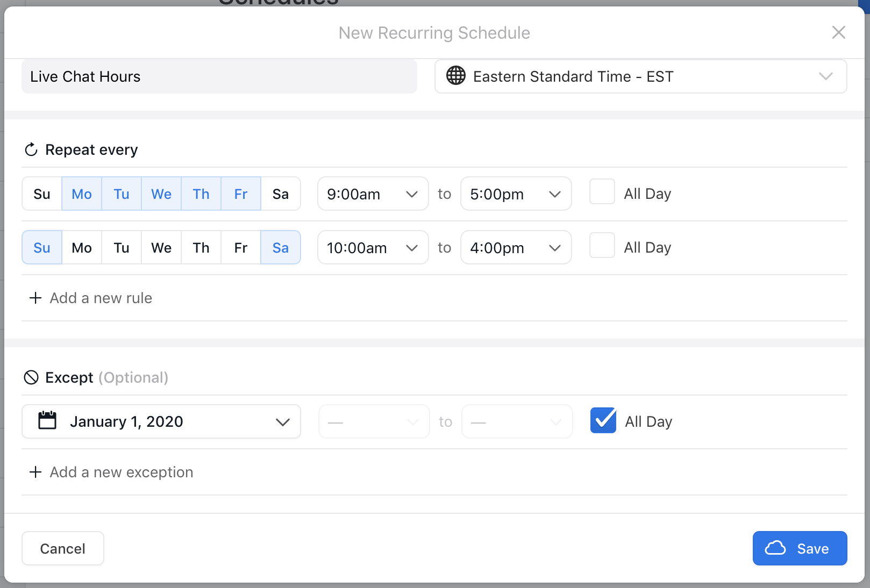Open the 5:00pm end time dropdown

coord(516,194)
